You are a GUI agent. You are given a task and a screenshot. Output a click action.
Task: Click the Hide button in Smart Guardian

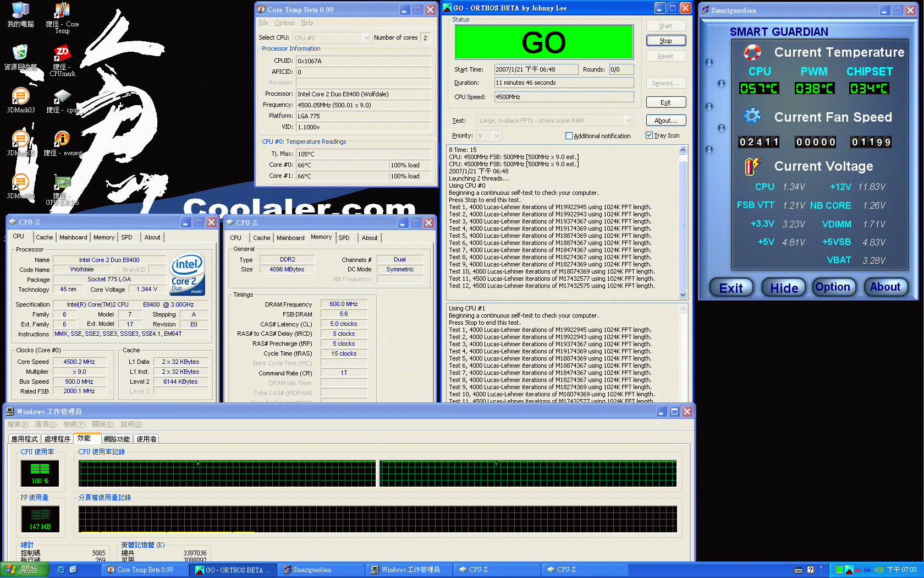(784, 287)
